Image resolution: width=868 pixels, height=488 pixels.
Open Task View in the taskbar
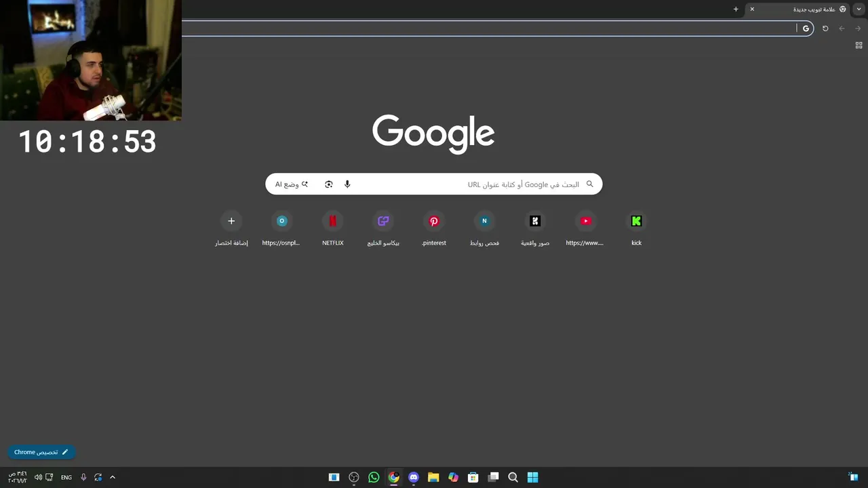tap(493, 477)
